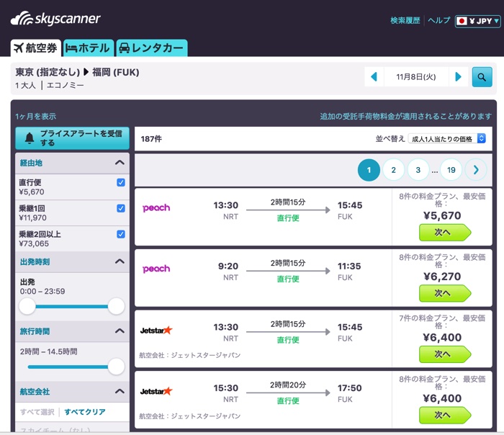Select the 航空券 tab
Screen dimensions: 504x435
click(36, 48)
